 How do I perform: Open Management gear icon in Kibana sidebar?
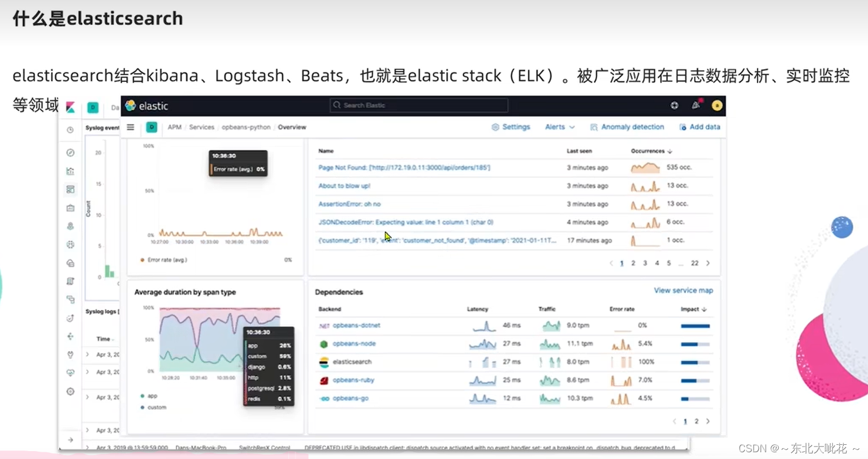(70, 391)
